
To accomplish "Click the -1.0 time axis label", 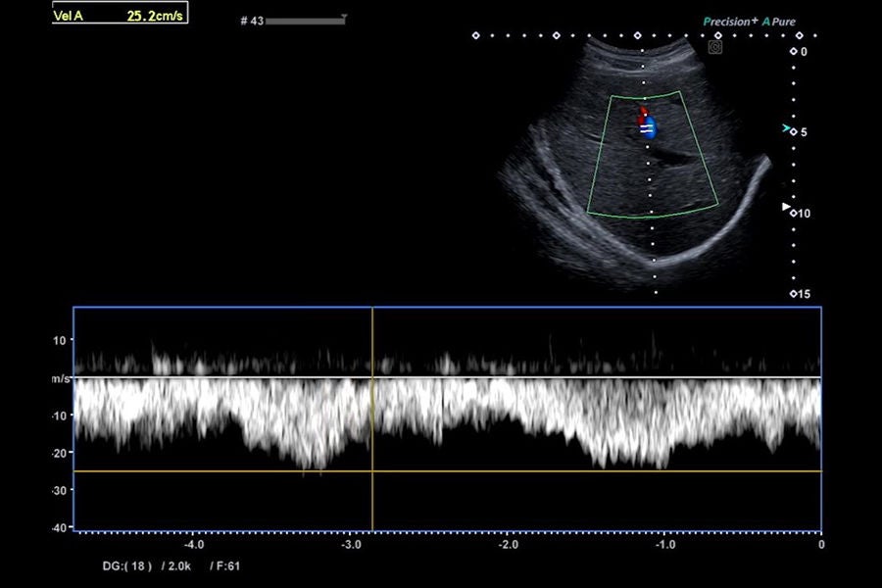I will [665, 545].
